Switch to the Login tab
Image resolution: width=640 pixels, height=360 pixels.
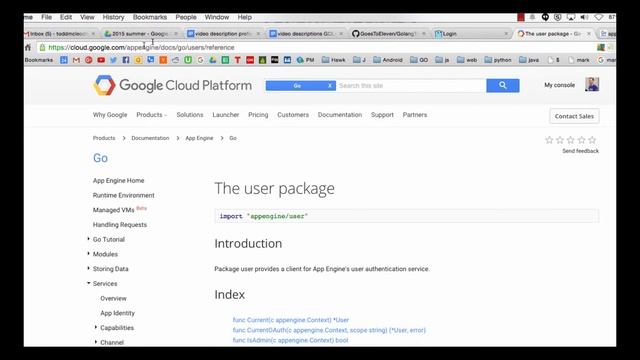[470, 33]
